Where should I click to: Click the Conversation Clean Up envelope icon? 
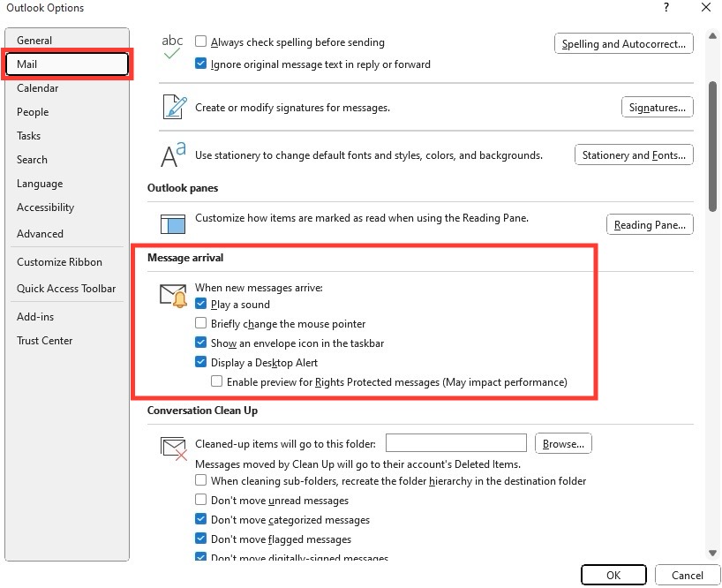[174, 448]
